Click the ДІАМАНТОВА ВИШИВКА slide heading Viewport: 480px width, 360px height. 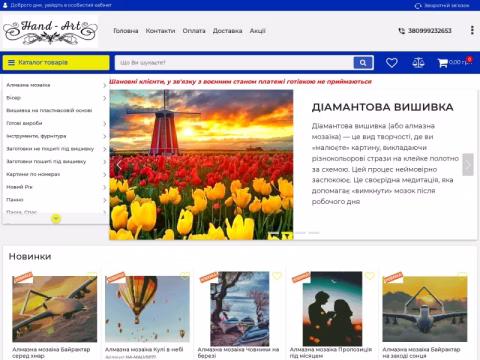(382, 107)
